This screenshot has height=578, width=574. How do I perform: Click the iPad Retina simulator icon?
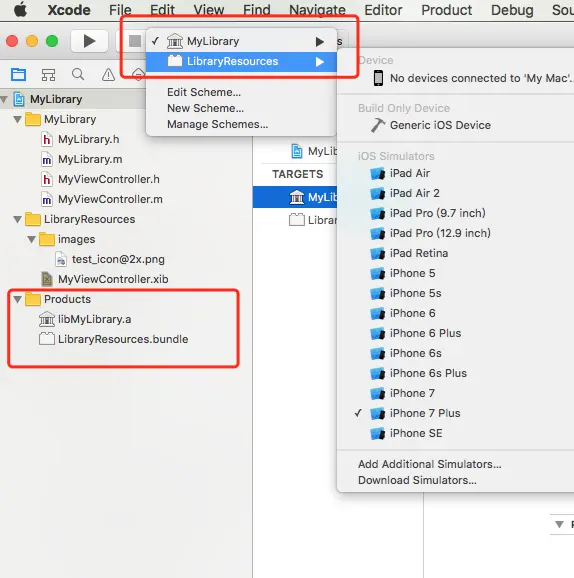tap(378, 253)
